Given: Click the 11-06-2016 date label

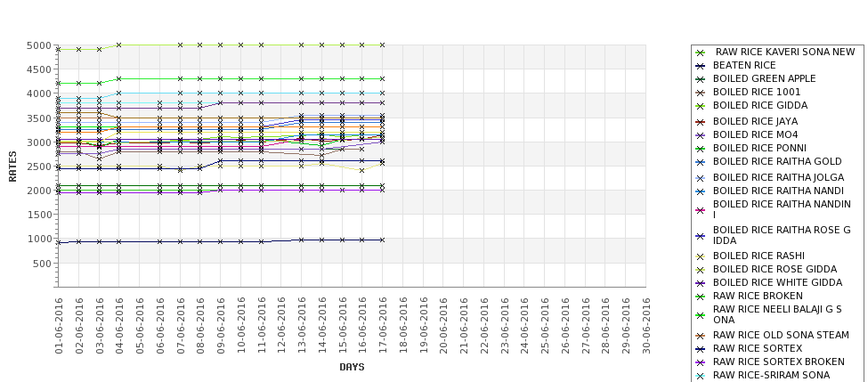Looking at the screenshot, I should (x=261, y=326).
